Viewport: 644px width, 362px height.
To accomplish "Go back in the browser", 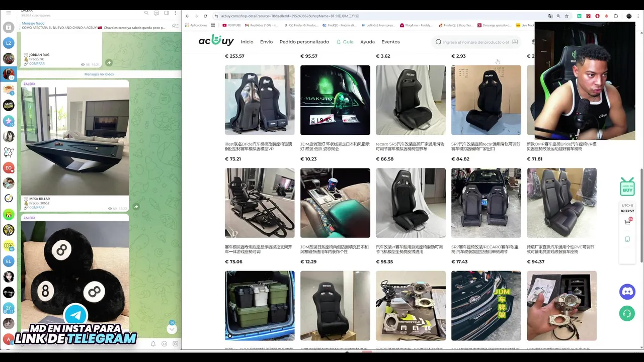I will 187,16.
